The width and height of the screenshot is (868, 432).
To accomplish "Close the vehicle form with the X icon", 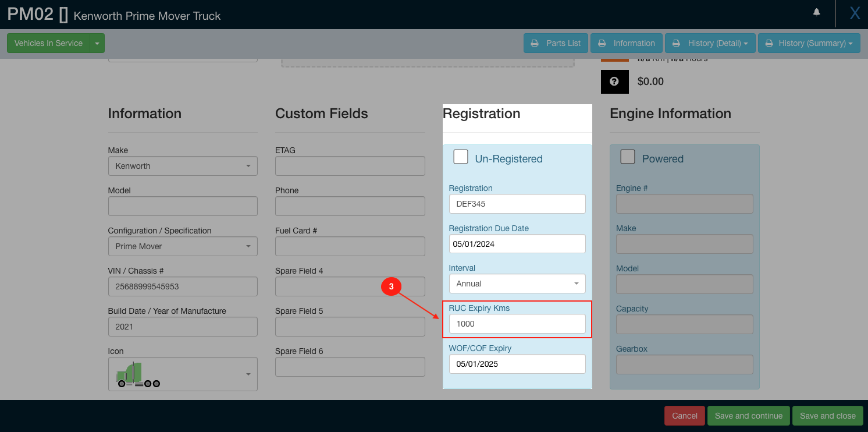I will 854,13.
